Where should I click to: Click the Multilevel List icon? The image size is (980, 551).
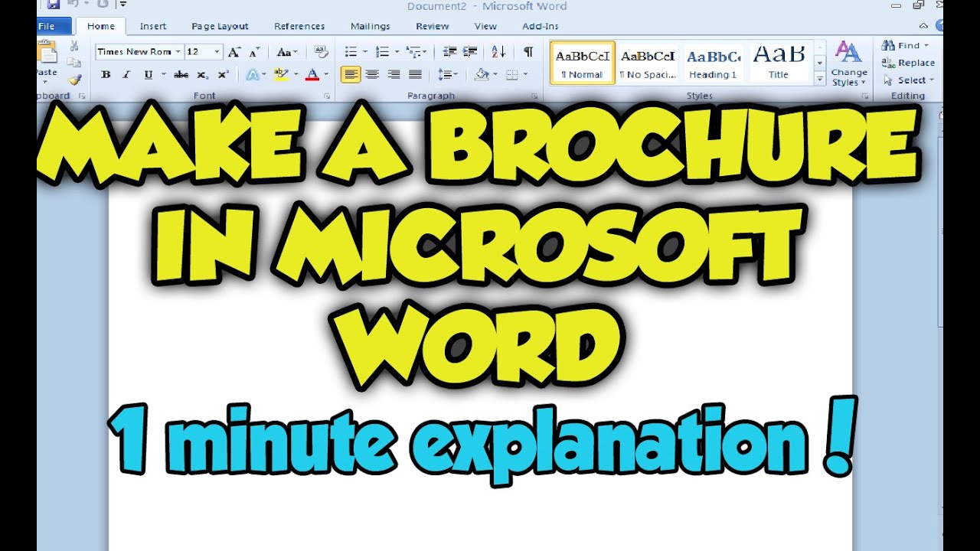pos(413,52)
